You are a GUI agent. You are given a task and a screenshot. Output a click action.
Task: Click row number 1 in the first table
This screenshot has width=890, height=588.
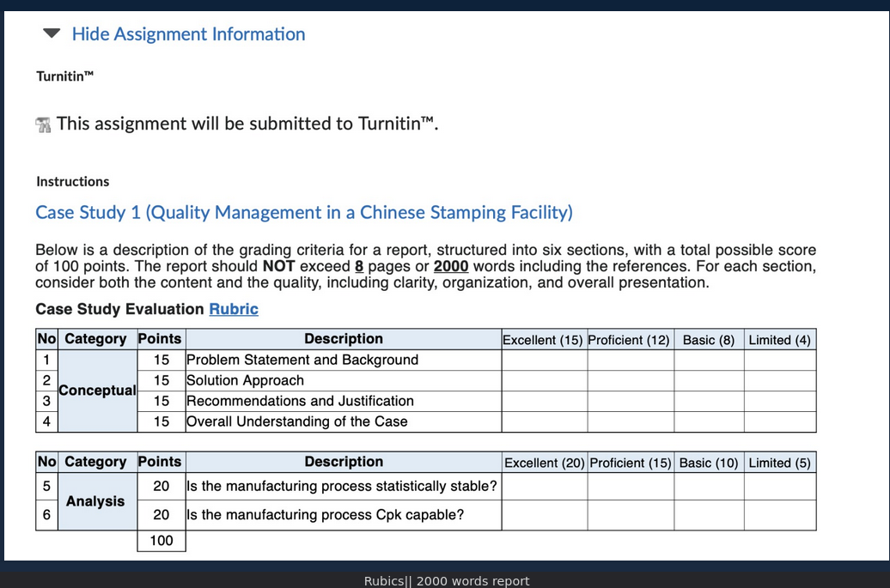(x=46, y=360)
